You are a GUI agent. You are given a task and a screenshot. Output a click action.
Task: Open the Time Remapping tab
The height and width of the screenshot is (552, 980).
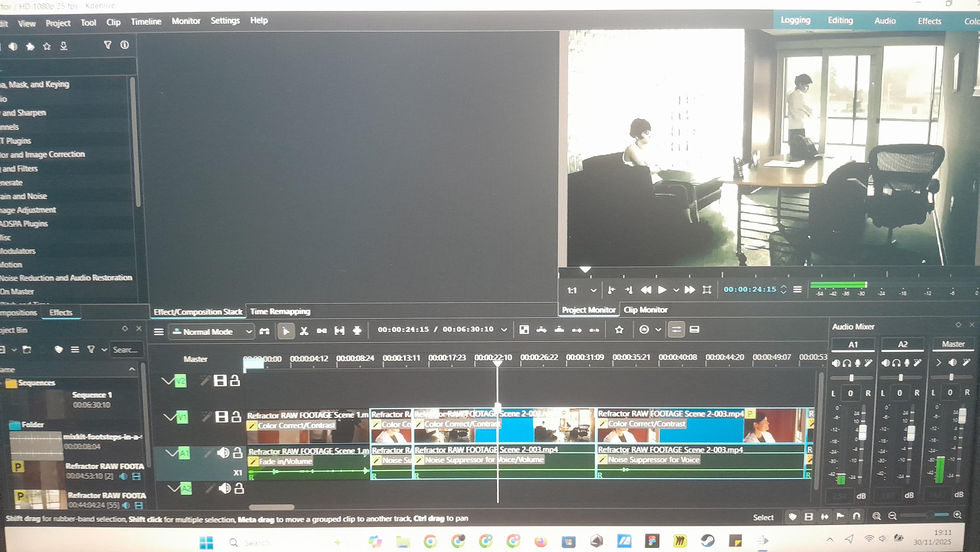(x=280, y=312)
